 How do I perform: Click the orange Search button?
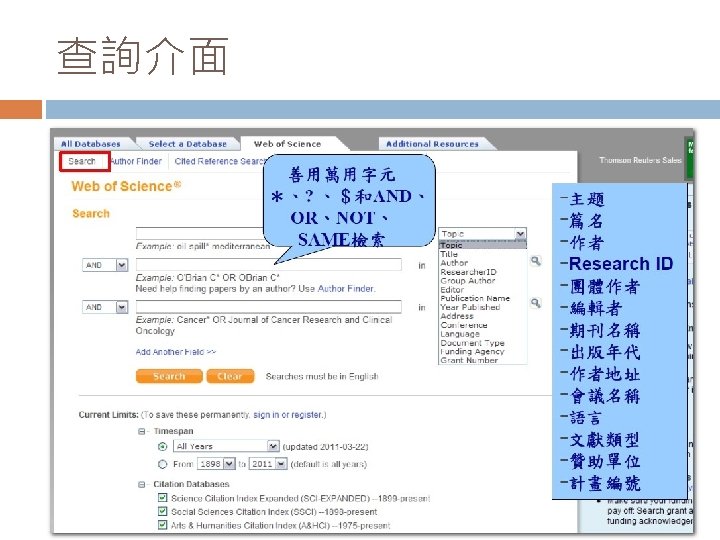click(x=169, y=376)
